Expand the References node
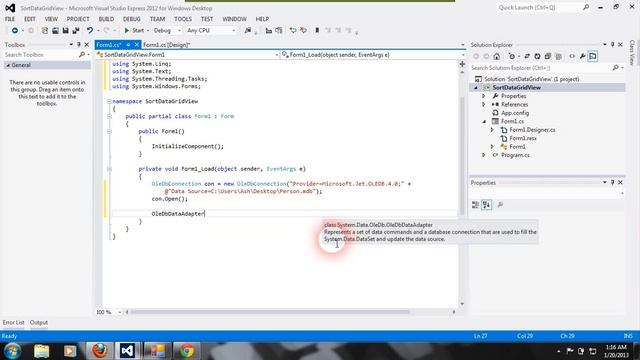This screenshot has width=640, height=360. [484, 104]
